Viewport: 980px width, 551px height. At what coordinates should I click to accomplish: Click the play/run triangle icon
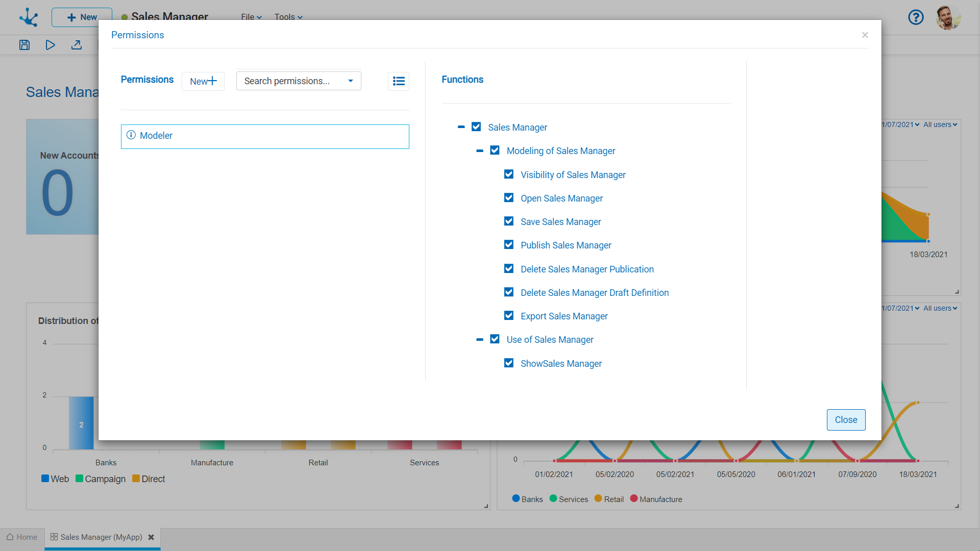click(x=50, y=45)
